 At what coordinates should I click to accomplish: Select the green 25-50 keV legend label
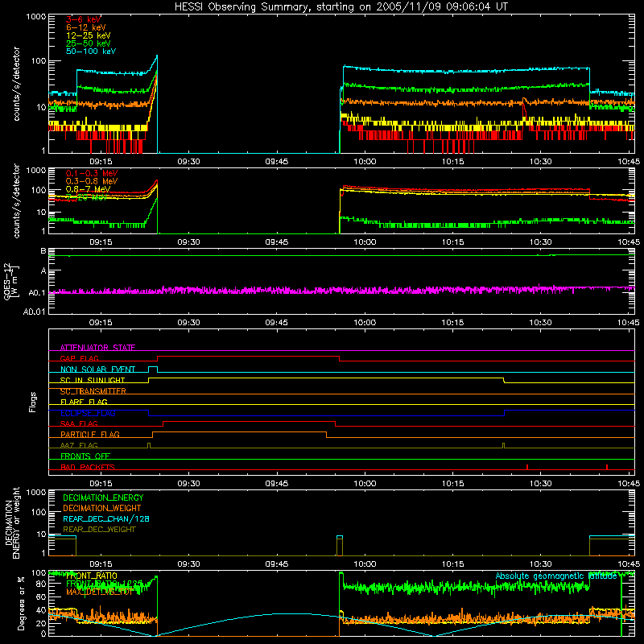pyautogui.click(x=89, y=43)
